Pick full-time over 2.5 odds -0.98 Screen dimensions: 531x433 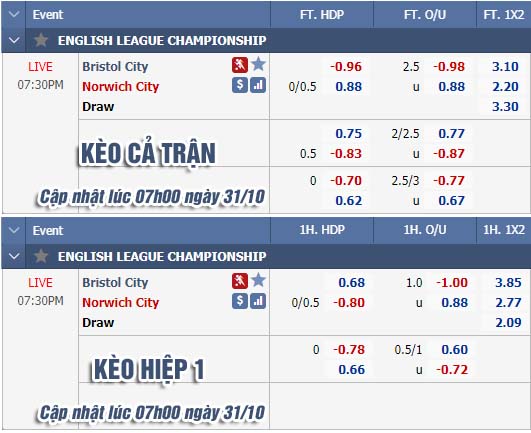(x=449, y=66)
